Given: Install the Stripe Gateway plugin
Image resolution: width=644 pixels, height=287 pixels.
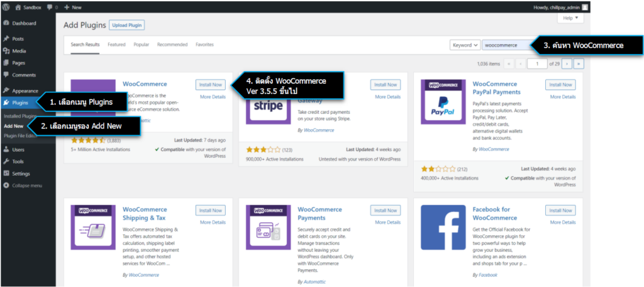Looking at the screenshot, I should (386, 85).
